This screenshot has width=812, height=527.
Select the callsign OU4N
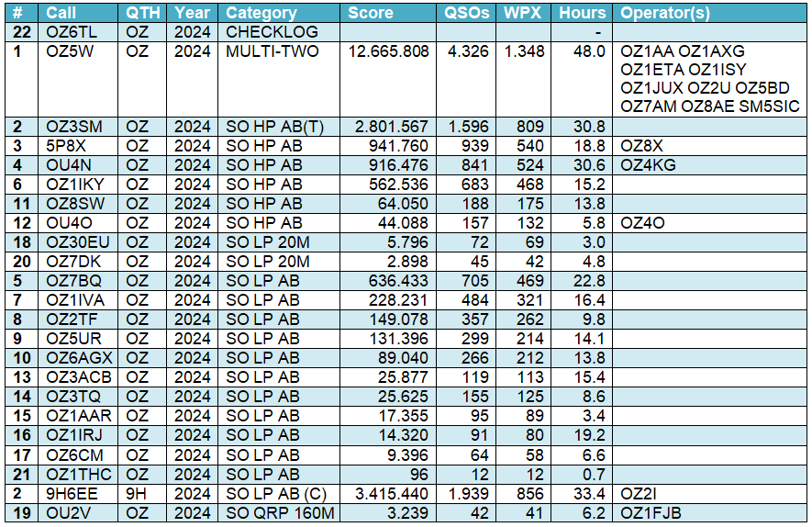[x=69, y=164]
